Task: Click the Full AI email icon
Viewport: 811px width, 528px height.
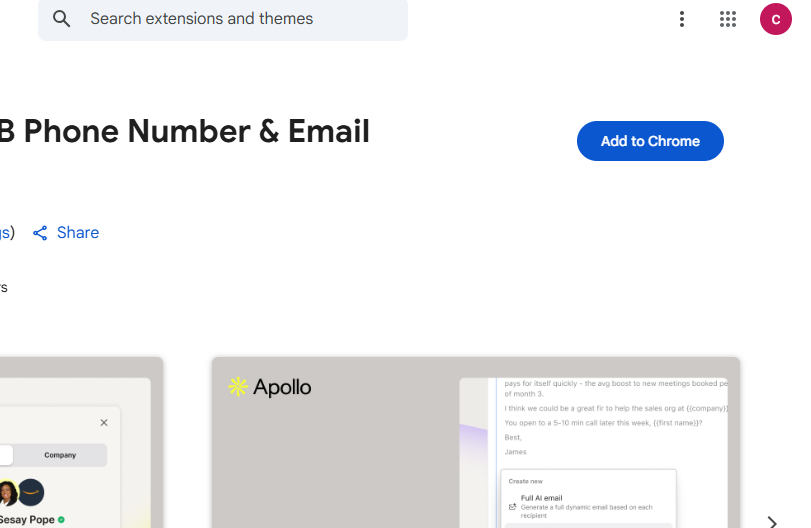Action: [x=513, y=506]
